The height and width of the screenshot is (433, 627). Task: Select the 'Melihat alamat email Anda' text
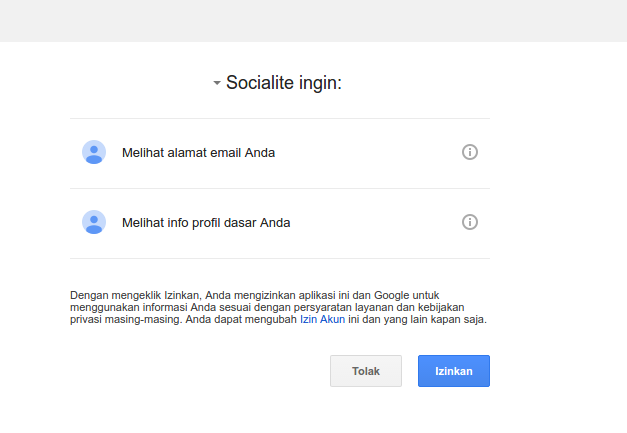pyautogui.click(x=198, y=153)
